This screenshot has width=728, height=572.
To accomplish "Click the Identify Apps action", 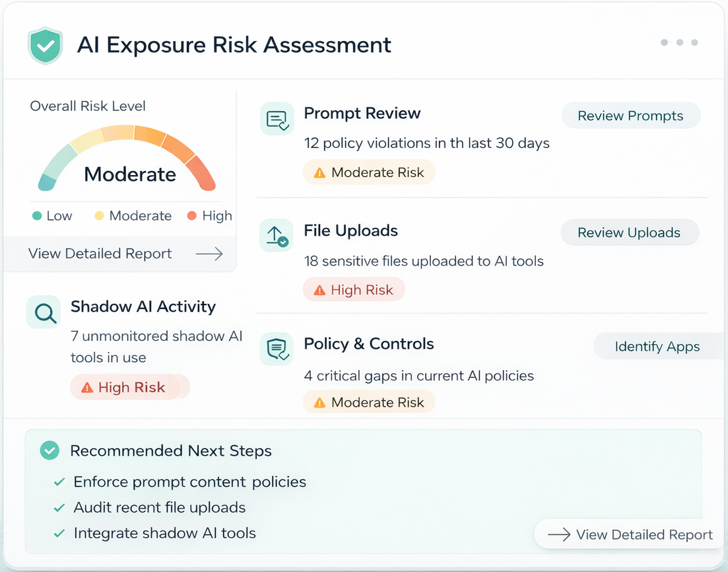I will pos(657,346).
